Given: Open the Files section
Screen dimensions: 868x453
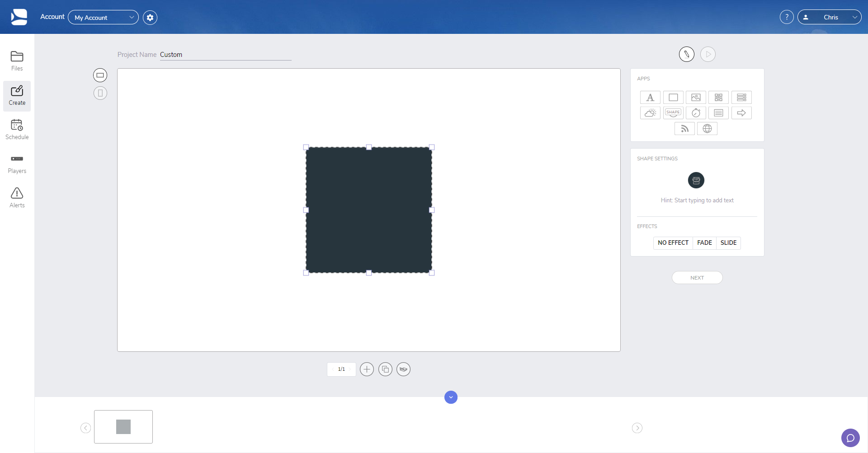Looking at the screenshot, I should point(17,61).
